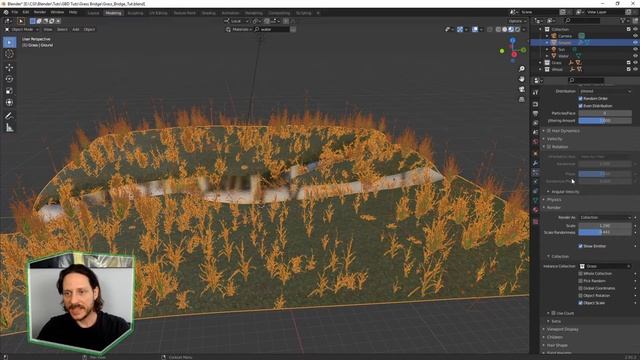Screen dimensions: 640x360
Task: Open the View Layer properties tab icon
Action: point(536,123)
